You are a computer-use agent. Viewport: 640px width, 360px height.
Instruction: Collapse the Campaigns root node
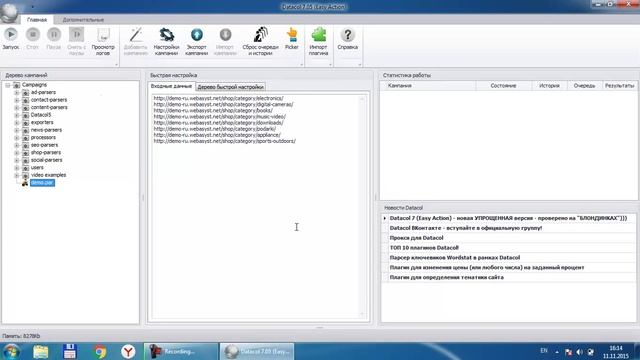8,85
